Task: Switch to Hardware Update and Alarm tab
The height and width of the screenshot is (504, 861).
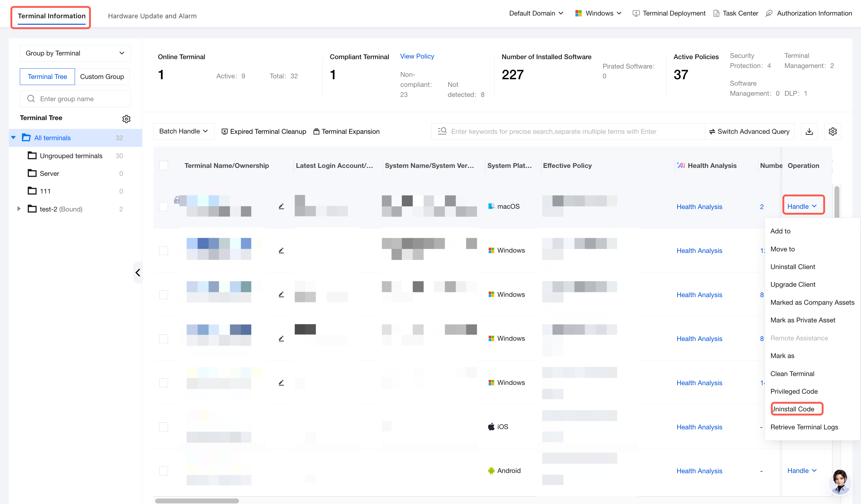Action: click(152, 16)
